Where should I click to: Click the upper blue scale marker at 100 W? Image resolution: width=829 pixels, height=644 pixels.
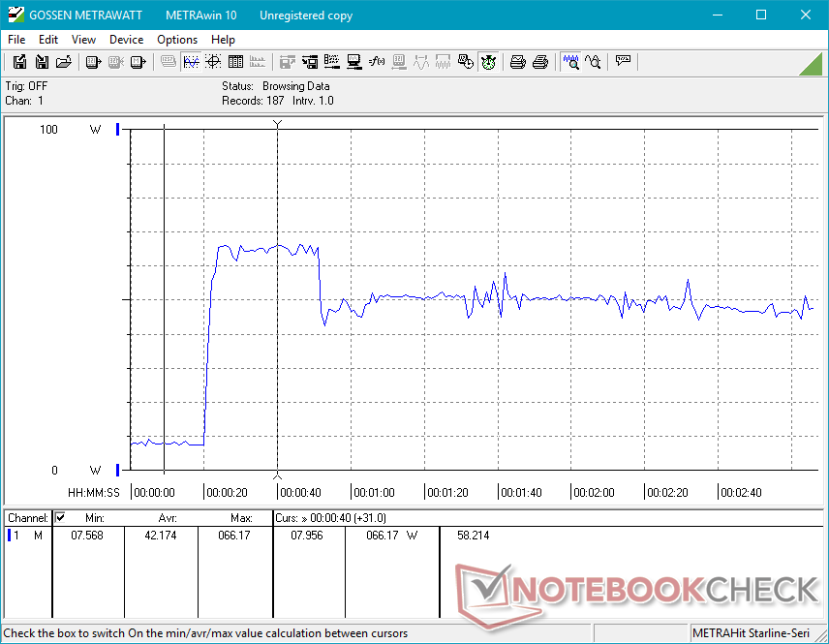coord(118,130)
